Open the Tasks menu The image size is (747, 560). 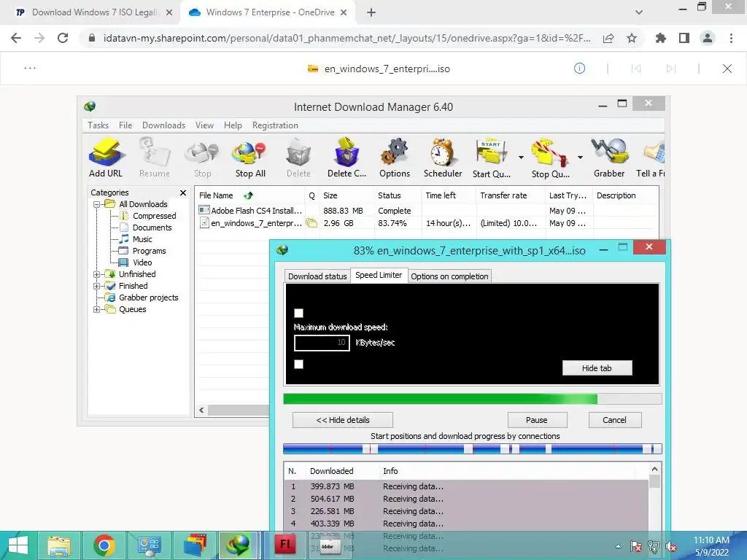click(98, 125)
